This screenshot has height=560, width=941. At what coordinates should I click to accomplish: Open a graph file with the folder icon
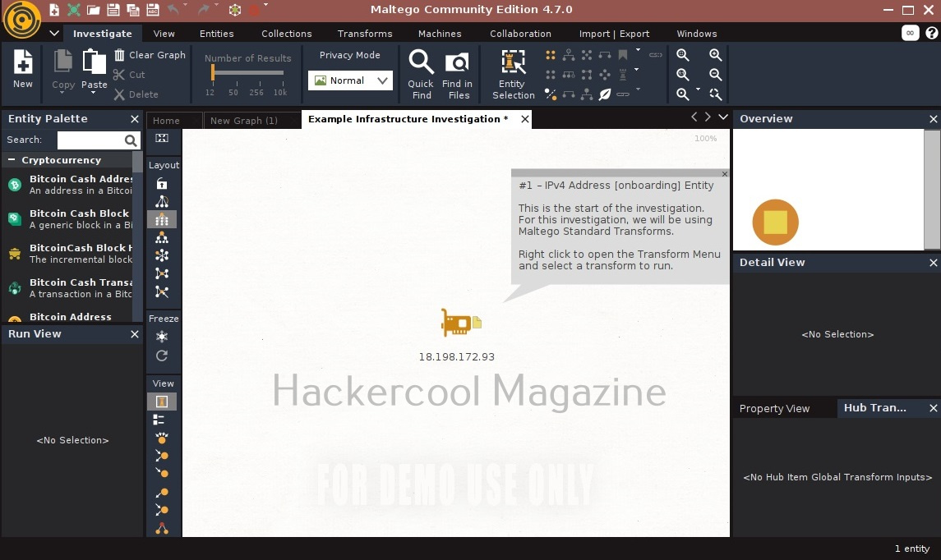pos(93,10)
